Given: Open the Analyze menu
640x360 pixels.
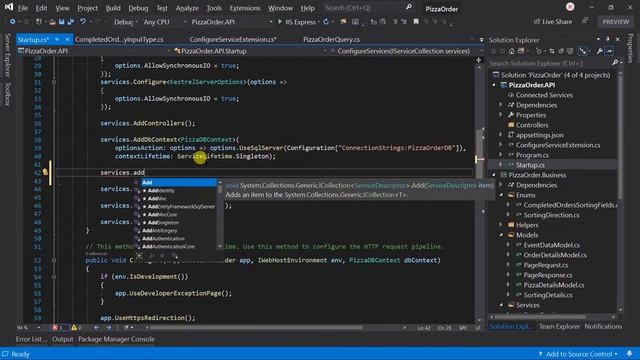Looking at the screenshot, I should click(187, 8).
